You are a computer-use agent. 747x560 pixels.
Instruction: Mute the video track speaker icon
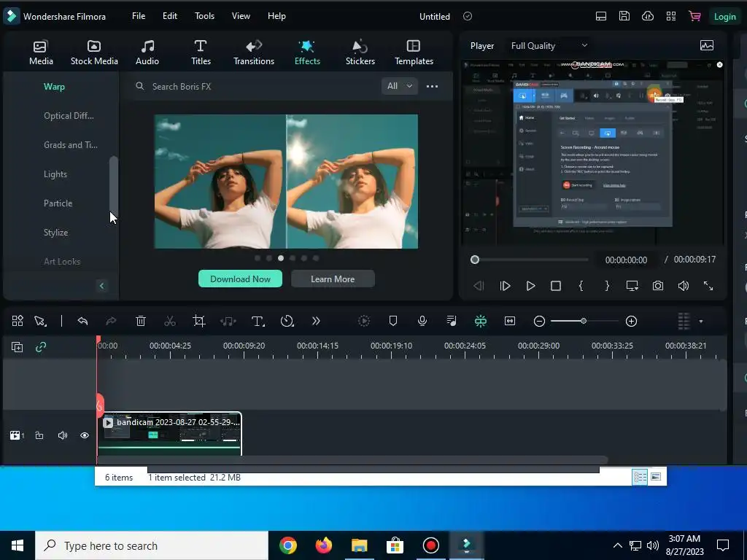[63, 435]
